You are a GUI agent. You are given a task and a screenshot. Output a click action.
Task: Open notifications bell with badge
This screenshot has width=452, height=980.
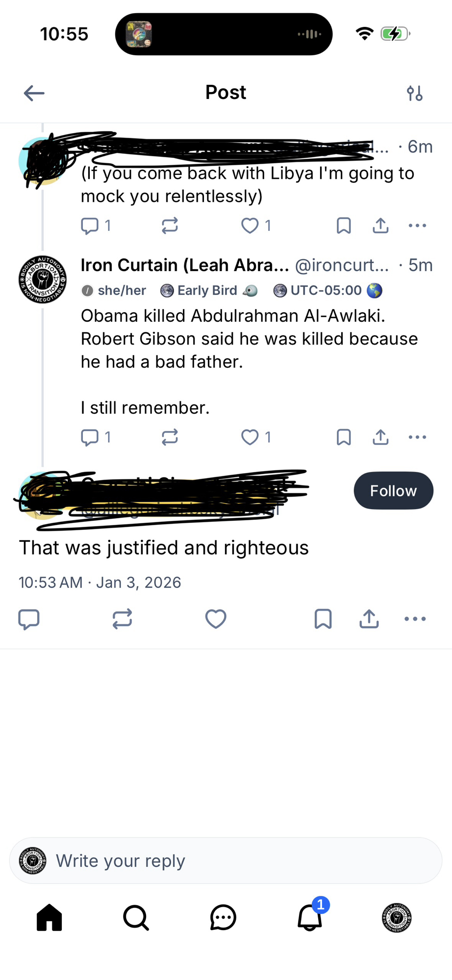click(x=310, y=917)
